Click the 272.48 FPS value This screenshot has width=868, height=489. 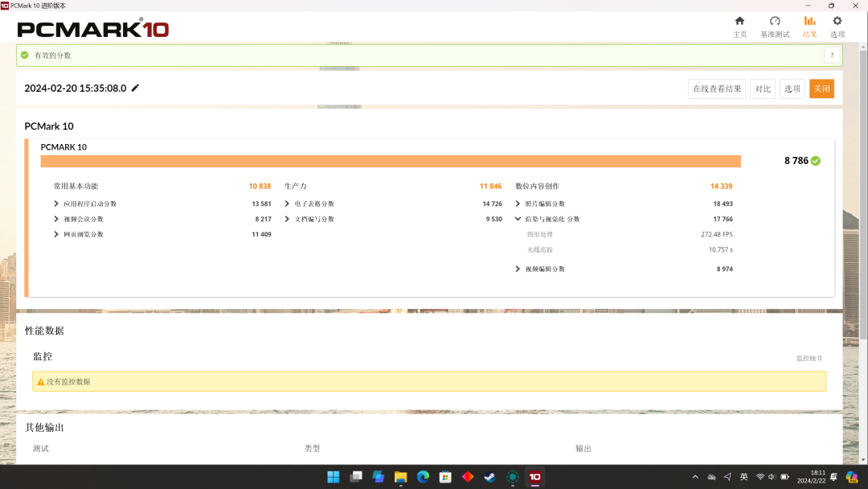pyautogui.click(x=717, y=234)
